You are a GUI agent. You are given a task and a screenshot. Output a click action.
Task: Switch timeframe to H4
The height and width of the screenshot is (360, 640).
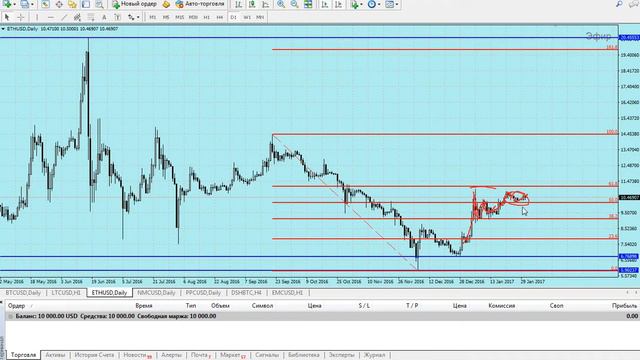(x=220, y=17)
